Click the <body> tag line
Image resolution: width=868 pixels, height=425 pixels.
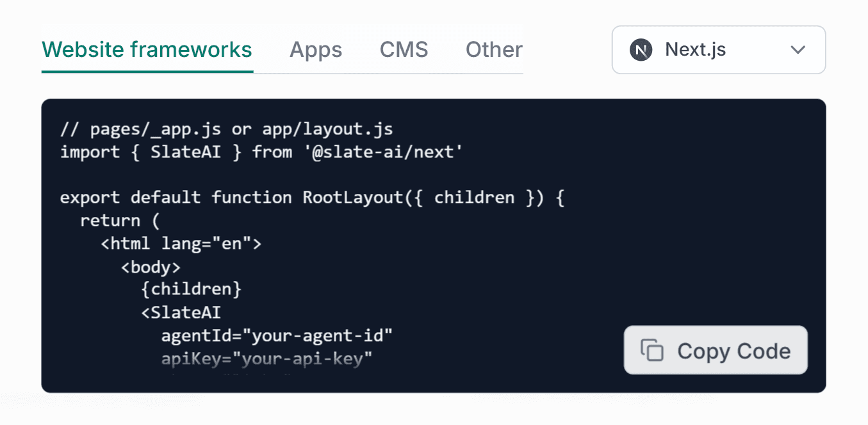151,266
